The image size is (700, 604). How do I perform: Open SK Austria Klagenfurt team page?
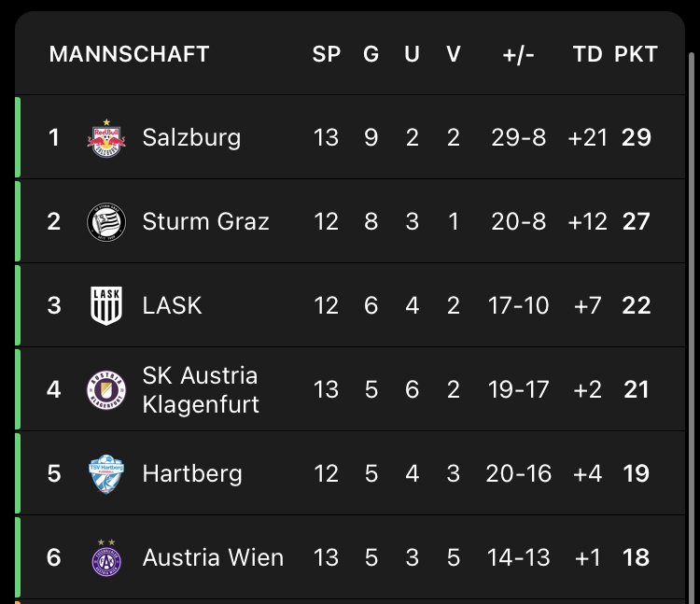click(201, 389)
